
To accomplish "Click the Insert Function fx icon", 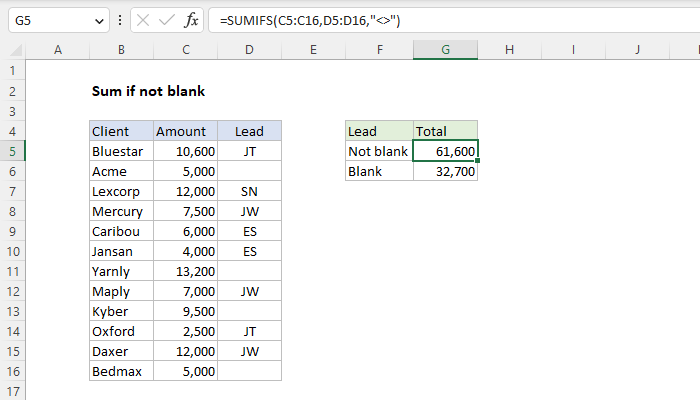I will pos(191,20).
